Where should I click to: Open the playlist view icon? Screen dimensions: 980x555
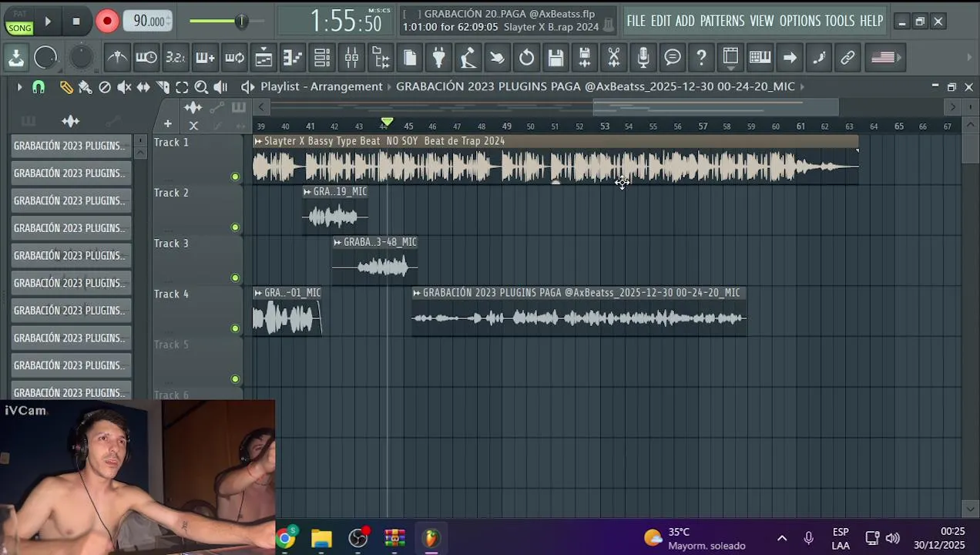pos(263,57)
